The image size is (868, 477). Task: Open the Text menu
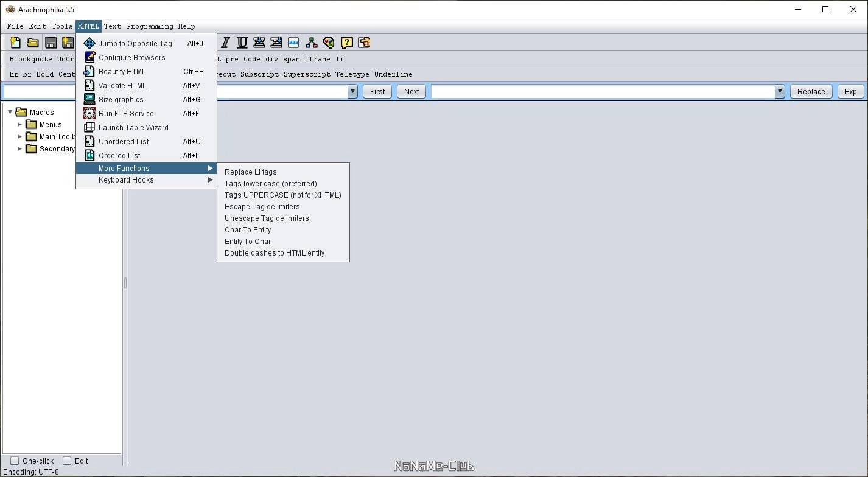point(112,26)
